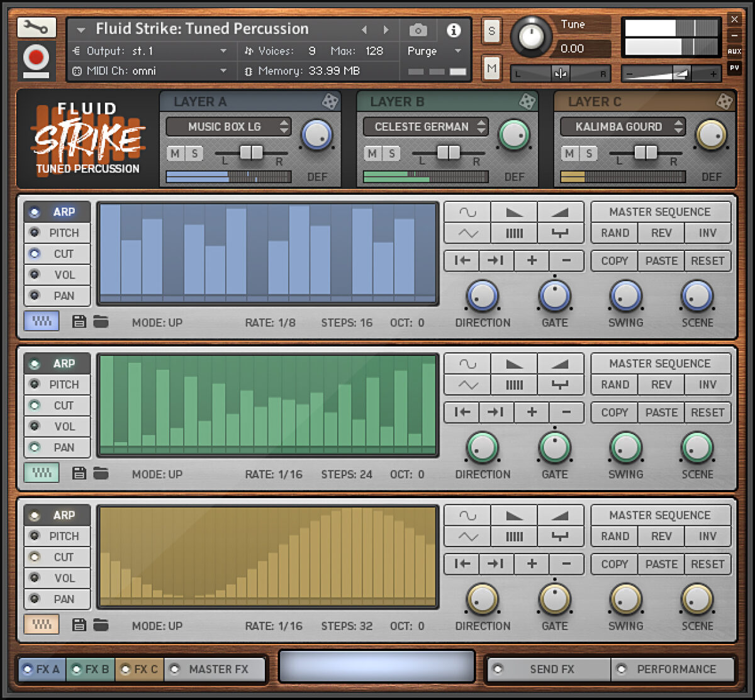Mute Layer B with the M button
Image resolution: width=755 pixels, height=700 pixels.
point(372,153)
